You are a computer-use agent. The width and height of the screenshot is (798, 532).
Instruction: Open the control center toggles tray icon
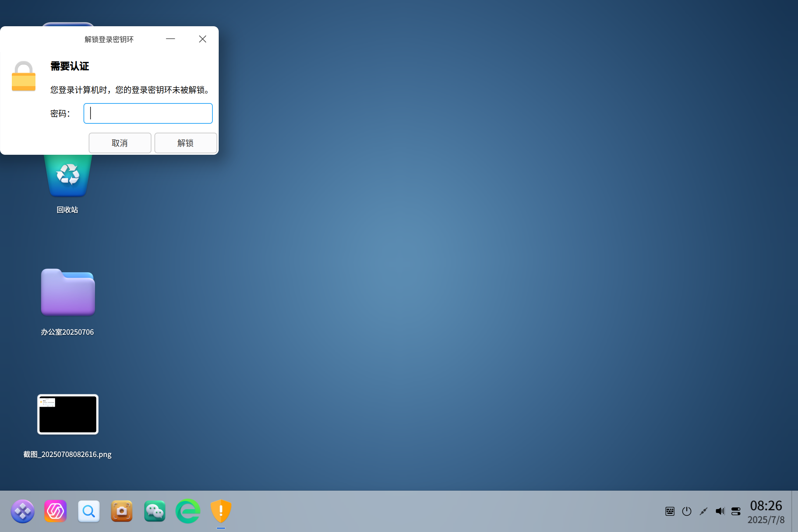[736, 511]
